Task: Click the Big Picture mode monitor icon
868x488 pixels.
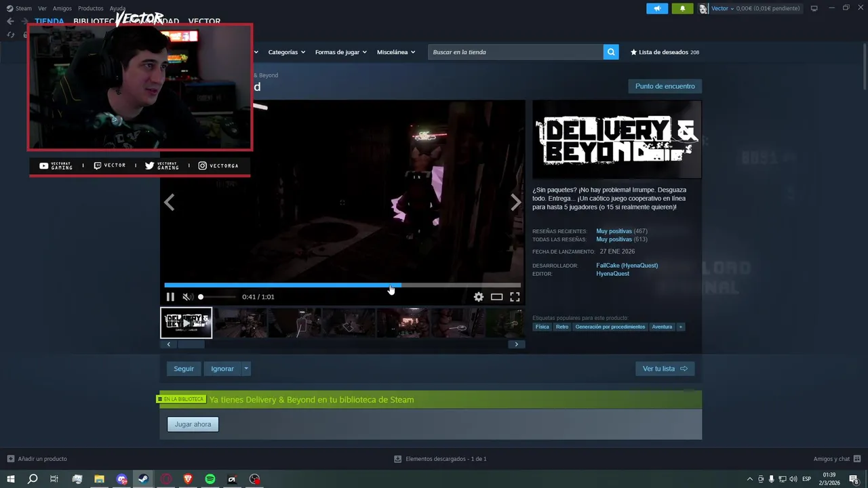Action: tap(814, 8)
